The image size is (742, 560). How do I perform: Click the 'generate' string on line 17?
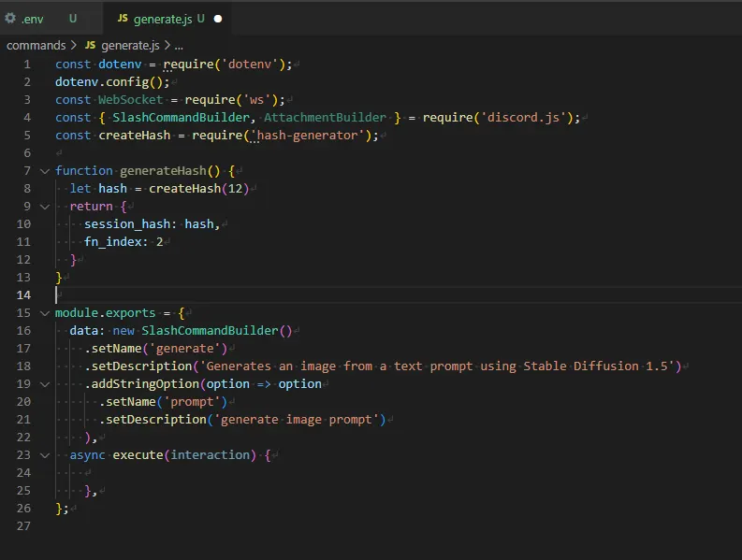tap(185, 349)
